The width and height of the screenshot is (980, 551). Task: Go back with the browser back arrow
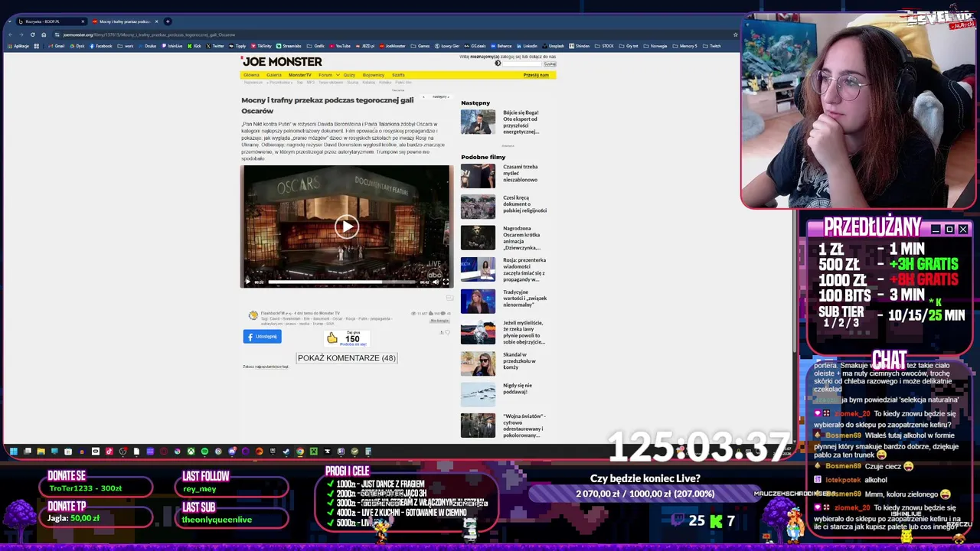pyautogui.click(x=10, y=34)
